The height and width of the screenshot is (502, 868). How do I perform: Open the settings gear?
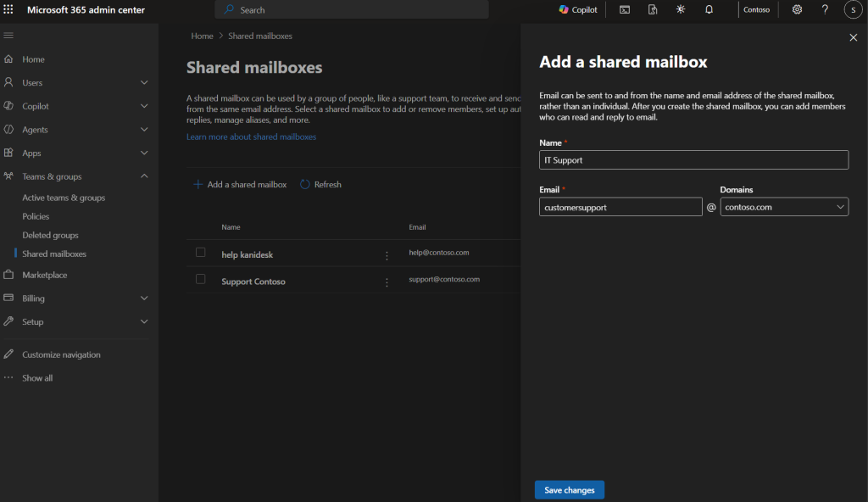(797, 9)
